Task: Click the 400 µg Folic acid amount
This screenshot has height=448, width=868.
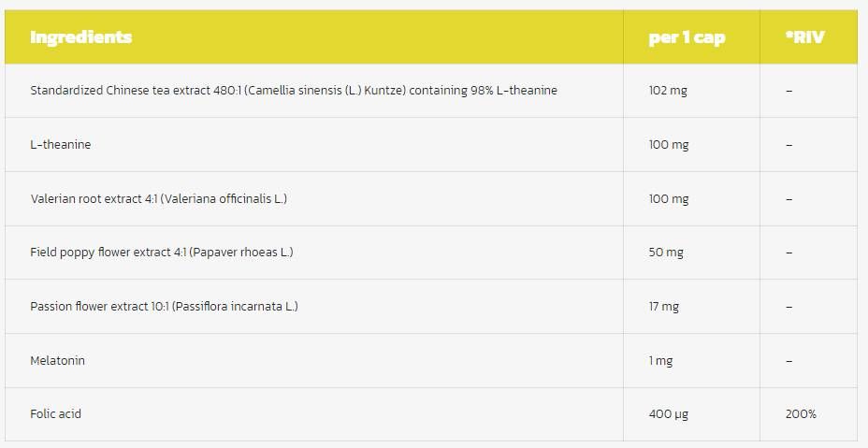Action: point(668,413)
